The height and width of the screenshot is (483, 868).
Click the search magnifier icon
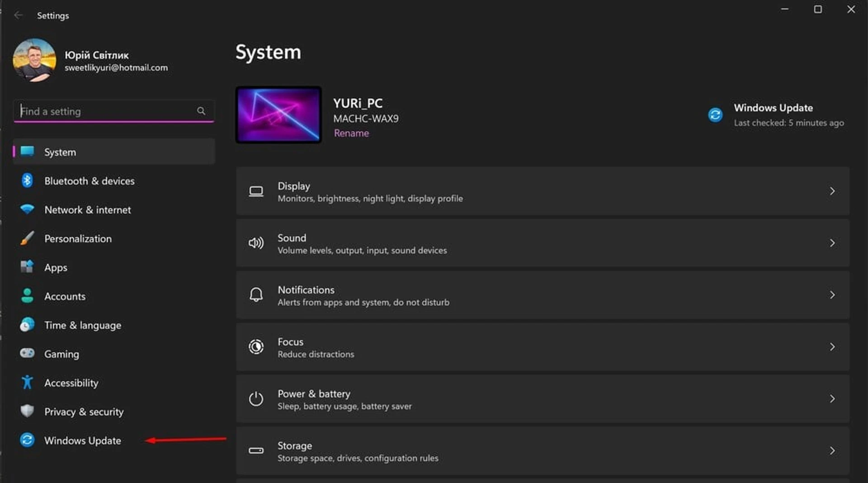pyautogui.click(x=201, y=111)
